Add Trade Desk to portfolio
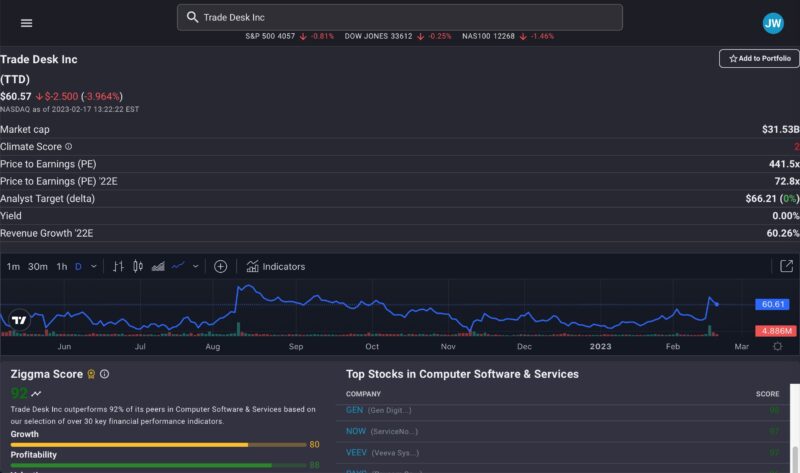This screenshot has height=473, width=800. [759, 59]
